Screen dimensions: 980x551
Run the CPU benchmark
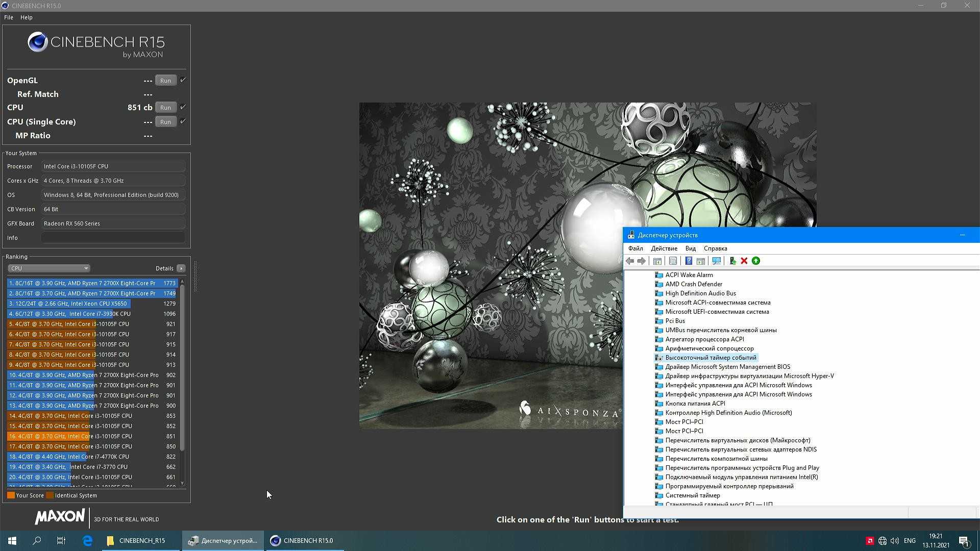165,108
